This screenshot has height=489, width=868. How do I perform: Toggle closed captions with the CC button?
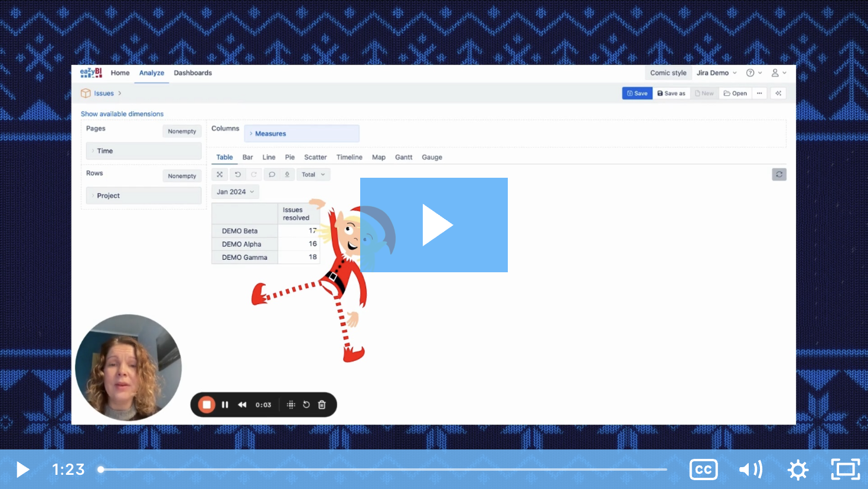click(x=703, y=470)
